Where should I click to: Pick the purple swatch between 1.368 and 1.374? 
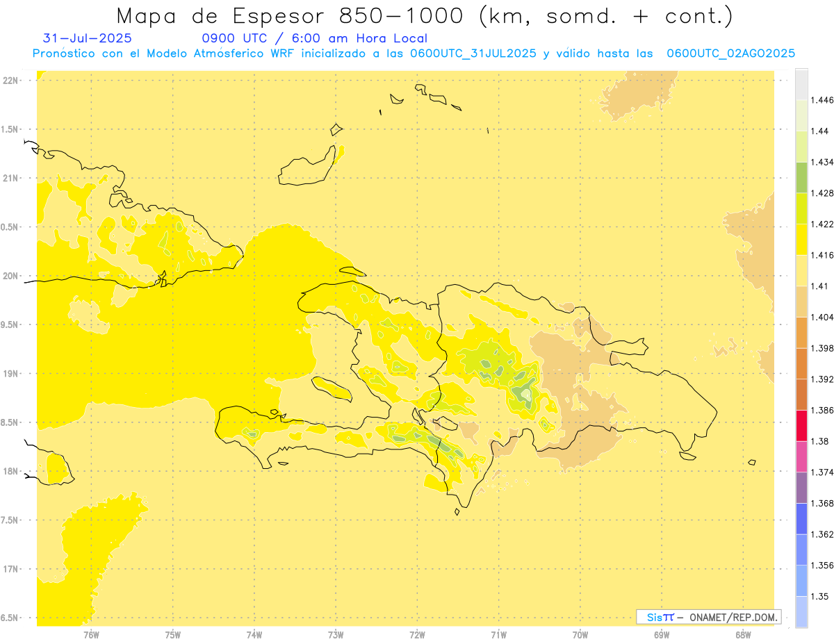click(801, 488)
